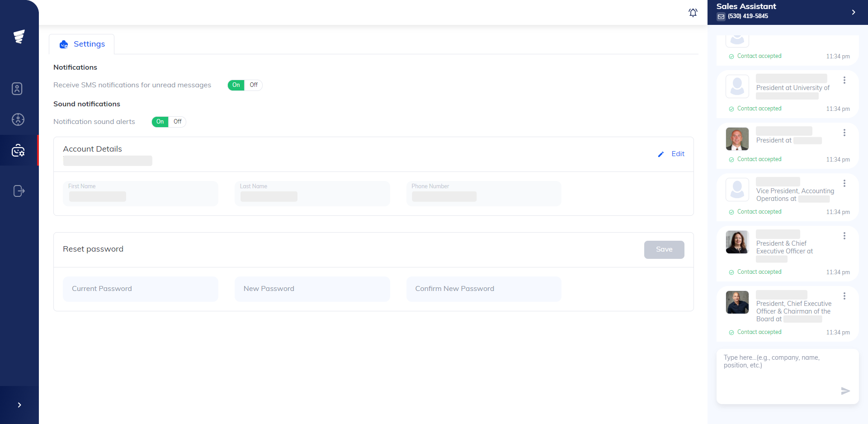The image size is (868, 424).
Task: Open the three-dot menu on the University President contact
Action: [x=845, y=80]
